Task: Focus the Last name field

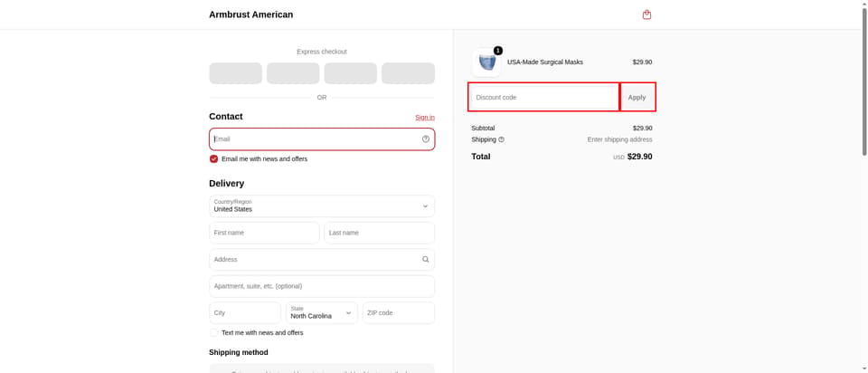Action: tap(379, 233)
